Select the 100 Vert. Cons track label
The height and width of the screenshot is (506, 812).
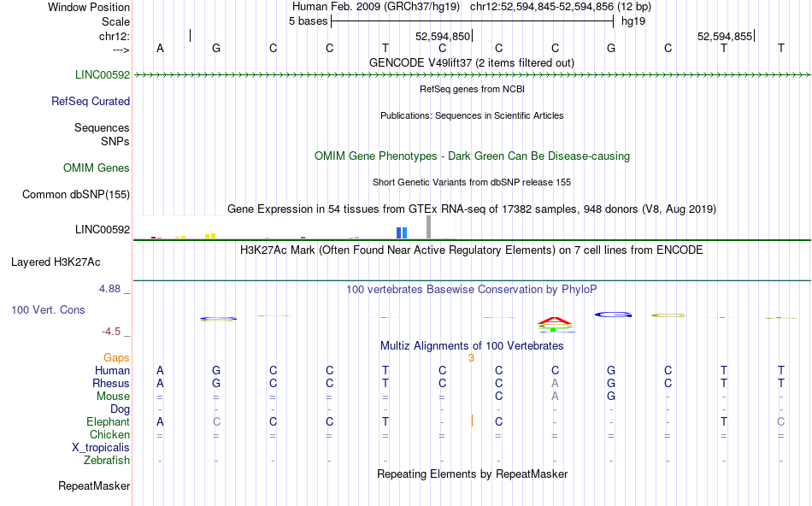(x=48, y=309)
